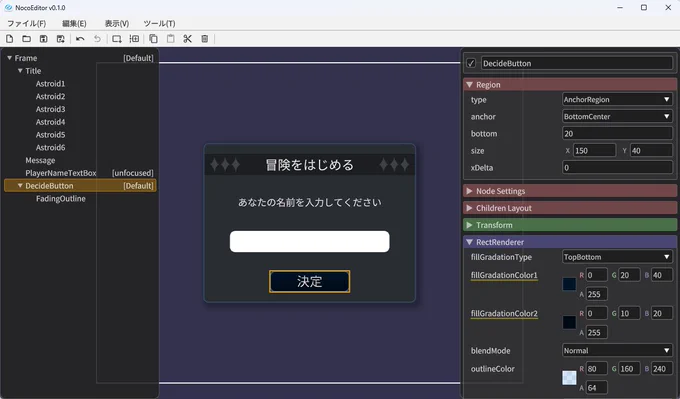Click the 決定 button in the canvas
680x399 pixels.
[x=309, y=281]
